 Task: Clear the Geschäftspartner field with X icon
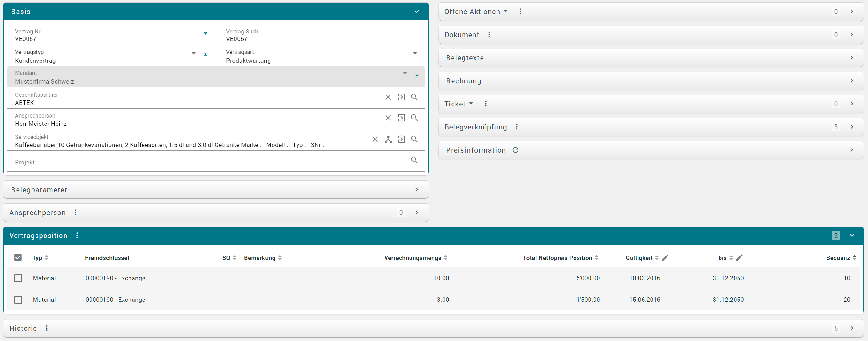point(388,97)
